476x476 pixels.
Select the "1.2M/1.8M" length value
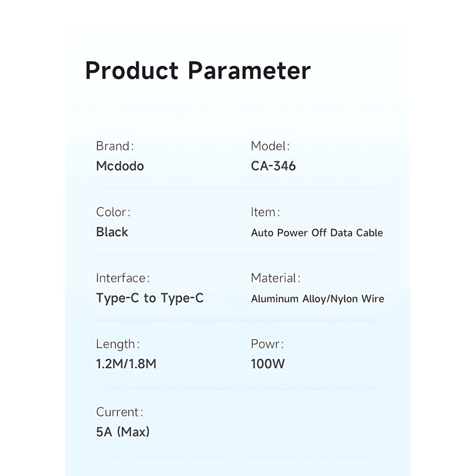point(126,364)
